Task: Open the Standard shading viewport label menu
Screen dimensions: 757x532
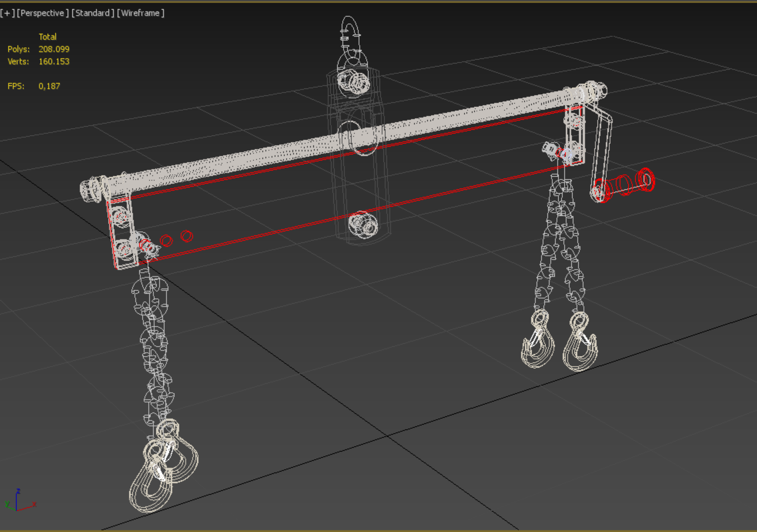Action: coord(93,13)
